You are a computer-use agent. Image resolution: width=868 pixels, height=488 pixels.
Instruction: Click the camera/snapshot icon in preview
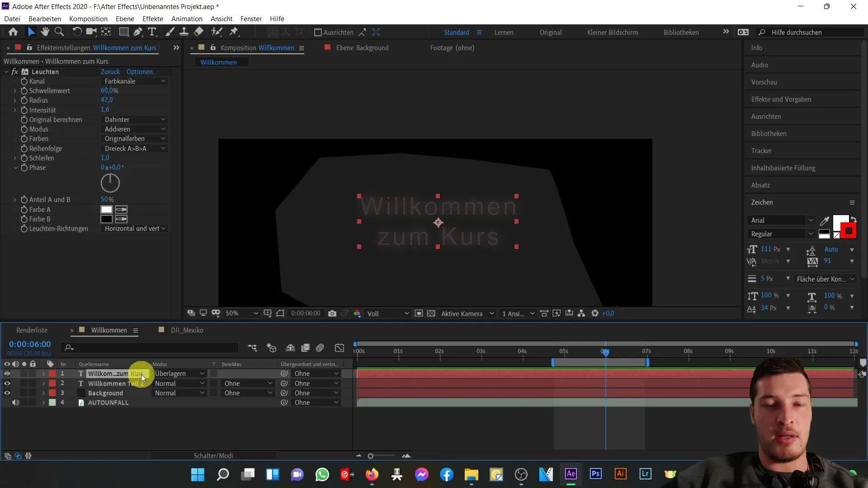pos(332,313)
